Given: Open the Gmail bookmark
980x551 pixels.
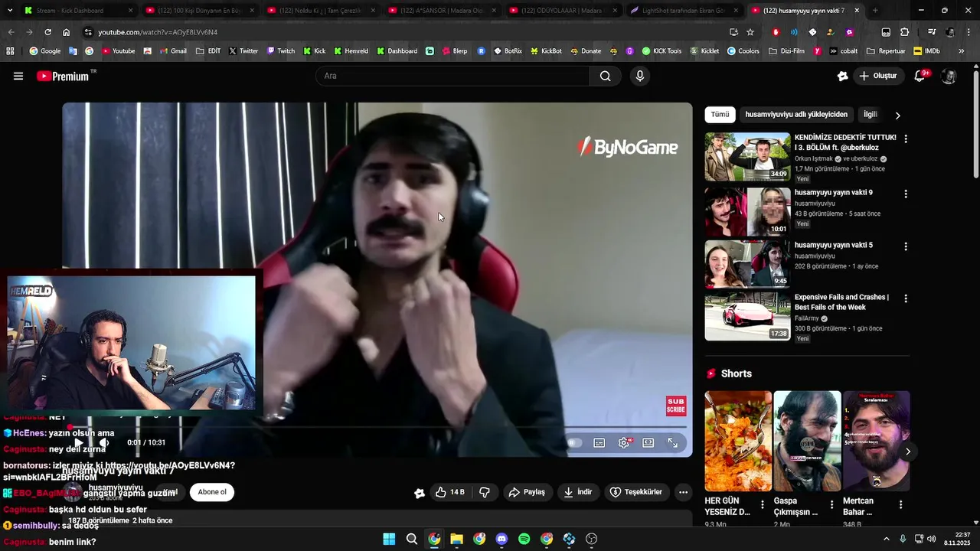Looking at the screenshot, I should click(172, 51).
